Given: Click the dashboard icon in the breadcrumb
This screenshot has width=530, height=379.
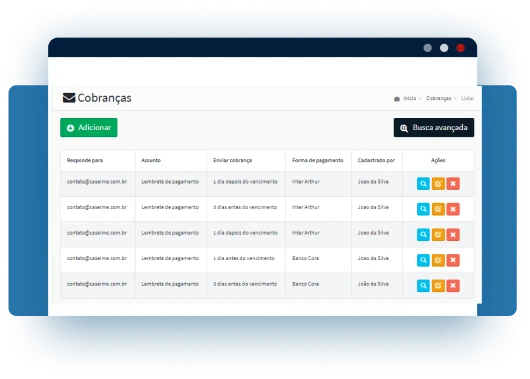Looking at the screenshot, I should [x=397, y=99].
